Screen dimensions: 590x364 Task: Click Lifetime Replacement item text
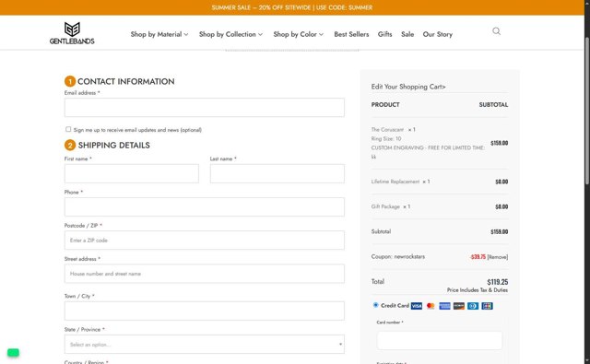pyautogui.click(x=395, y=182)
